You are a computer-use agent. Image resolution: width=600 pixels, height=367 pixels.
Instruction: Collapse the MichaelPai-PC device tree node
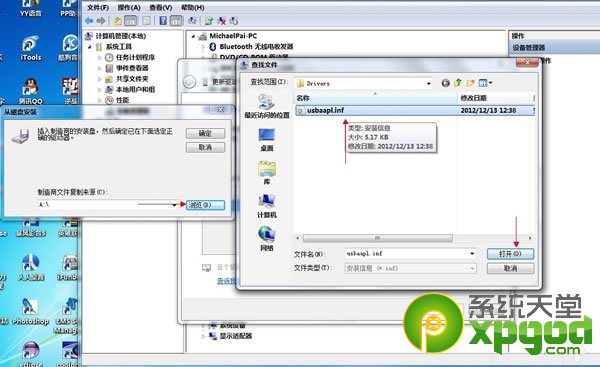coord(193,36)
